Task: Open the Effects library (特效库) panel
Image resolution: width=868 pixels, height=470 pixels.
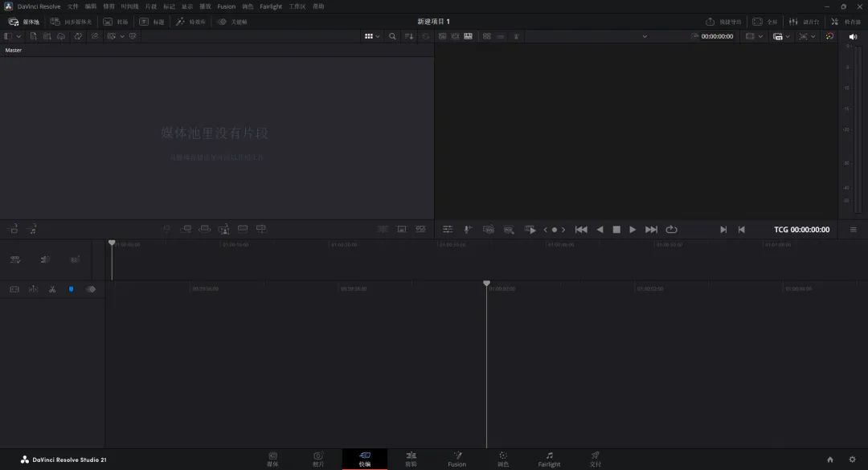Action: [191, 22]
